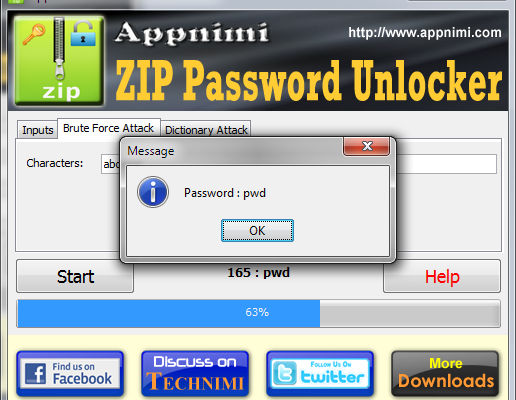Click the 63% progress bar
The width and height of the screenshot is (516, 400).
point(258,313)
